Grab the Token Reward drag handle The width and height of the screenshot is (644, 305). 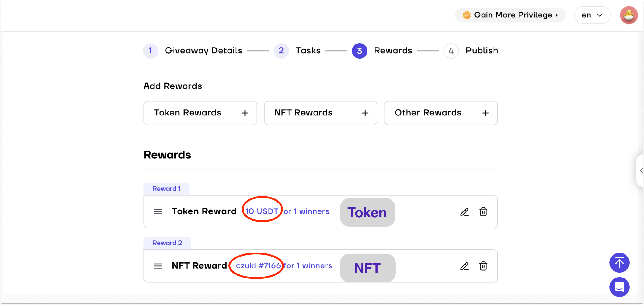(158, 212)
